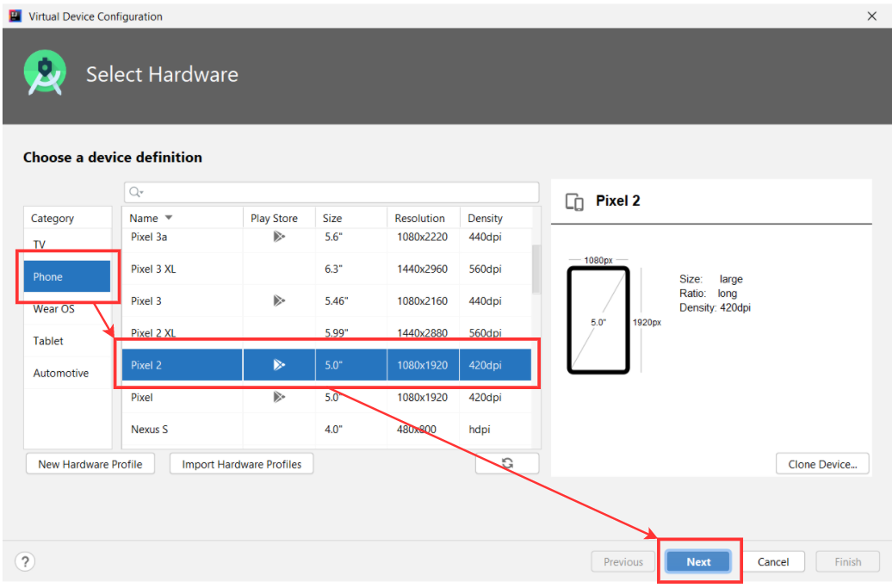892x588 pixels.
Task: Select the Wear OS category
Action: [68, 309]
